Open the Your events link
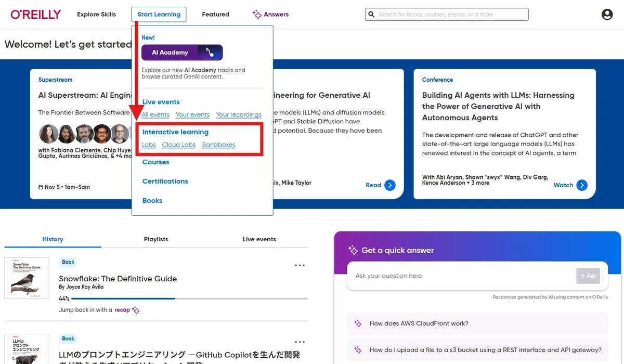Image resolution: width=624 pixels, height=364 pixels. (192, 115)
